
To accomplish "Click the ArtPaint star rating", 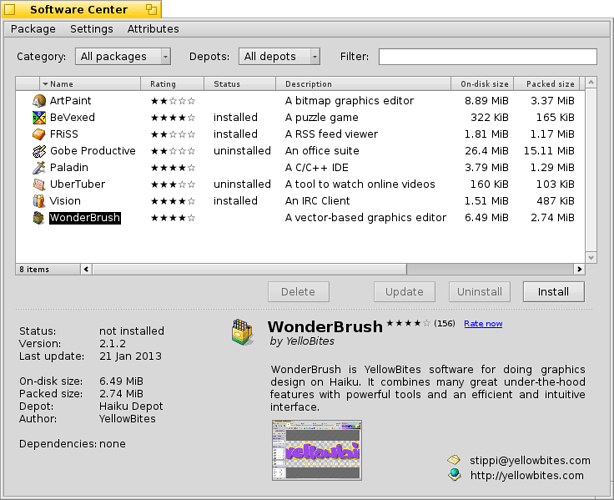I will [173, 101].
